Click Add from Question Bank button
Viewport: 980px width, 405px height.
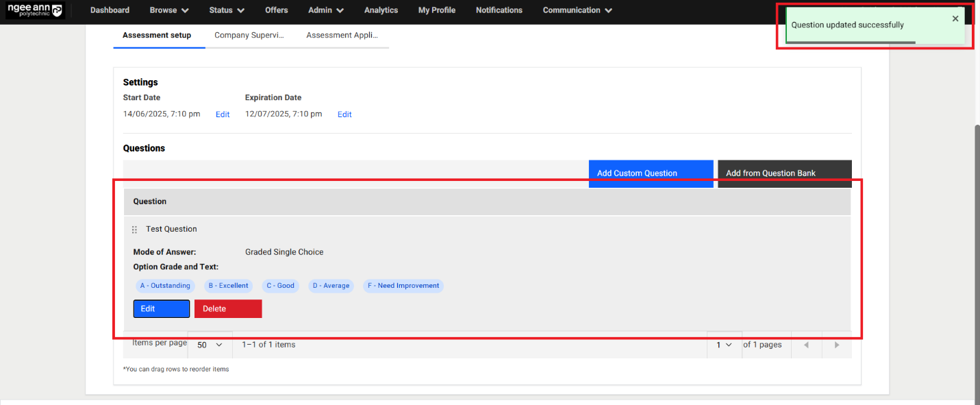pyautogui.click(x=784, y=173)
